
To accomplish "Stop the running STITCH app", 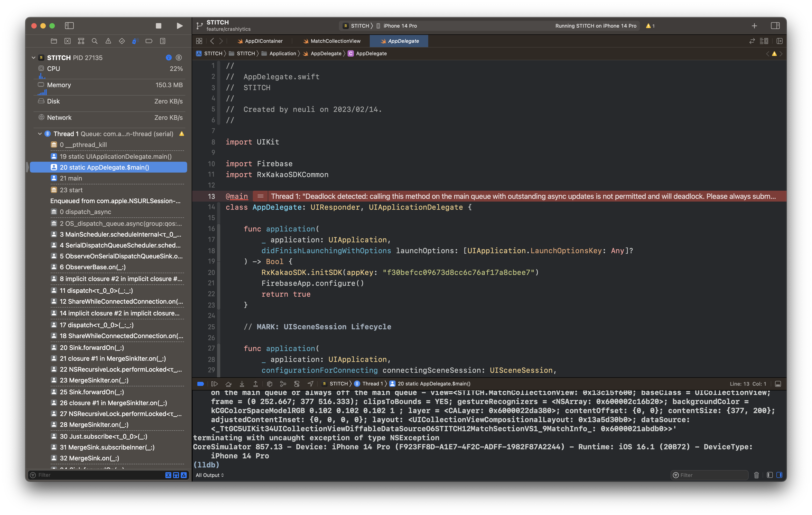I will point(159,26).
